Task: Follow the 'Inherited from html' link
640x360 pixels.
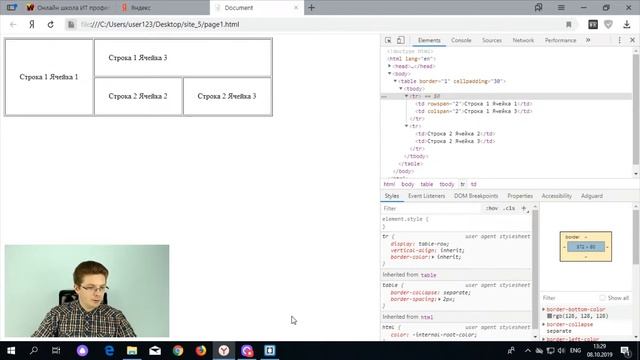Action: tap(427, 317)
